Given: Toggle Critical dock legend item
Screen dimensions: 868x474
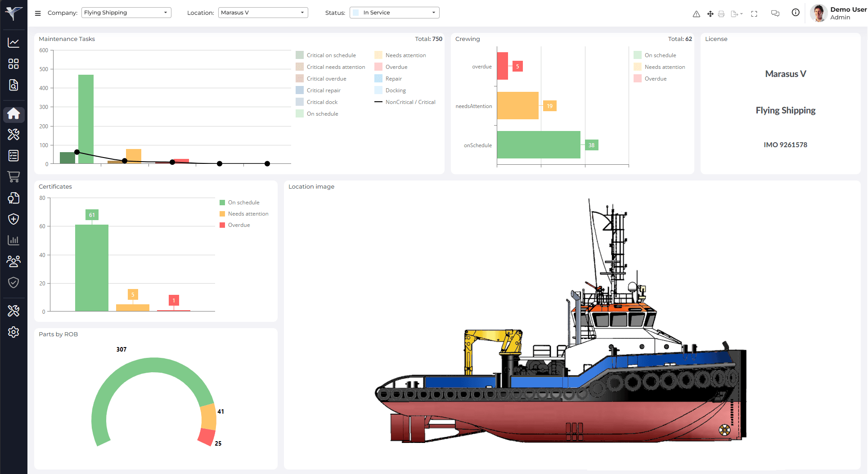Looking at the screenshot, I should tap(316, 102).
